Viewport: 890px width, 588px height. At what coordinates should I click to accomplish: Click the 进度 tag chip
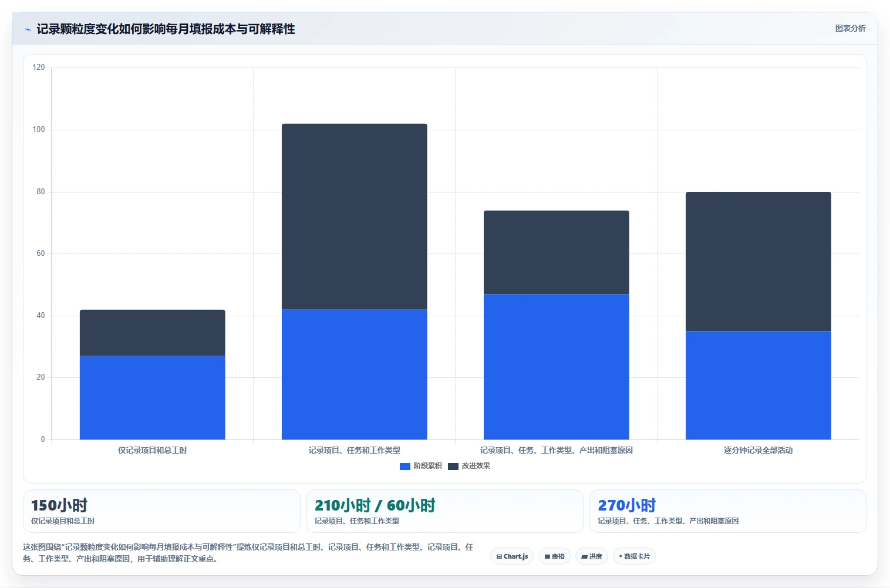click(592, 556)
